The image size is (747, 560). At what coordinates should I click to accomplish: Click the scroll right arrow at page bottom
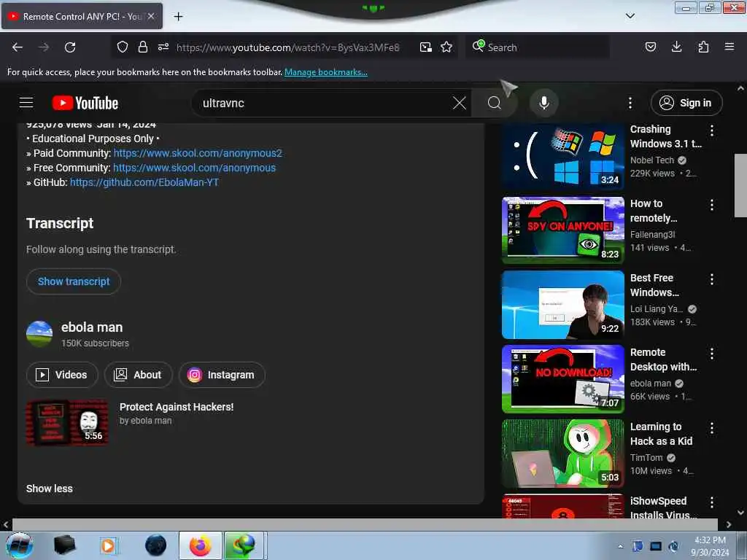[x=729, y=525]
